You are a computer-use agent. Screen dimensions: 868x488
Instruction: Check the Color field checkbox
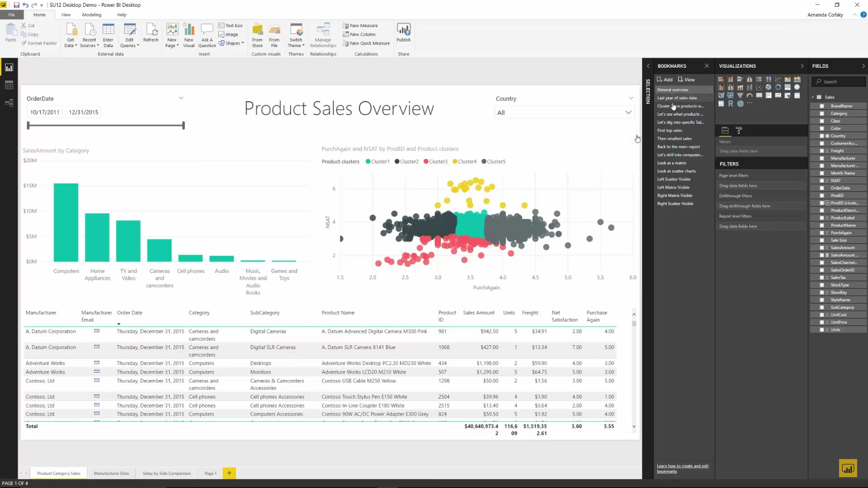822,128
